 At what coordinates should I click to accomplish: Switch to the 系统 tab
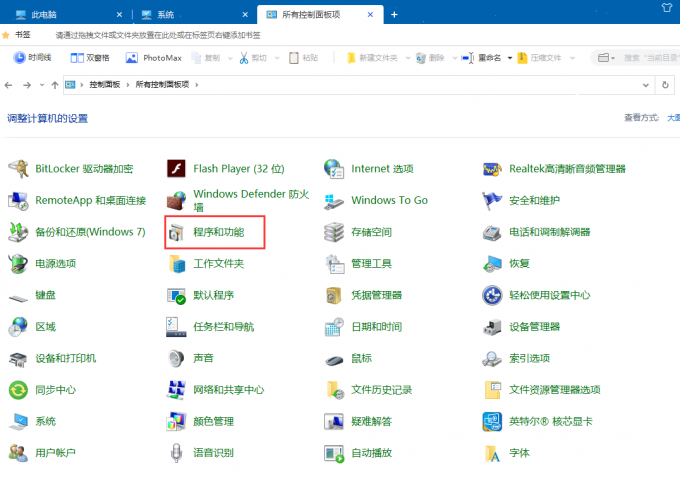coord(194,14)
